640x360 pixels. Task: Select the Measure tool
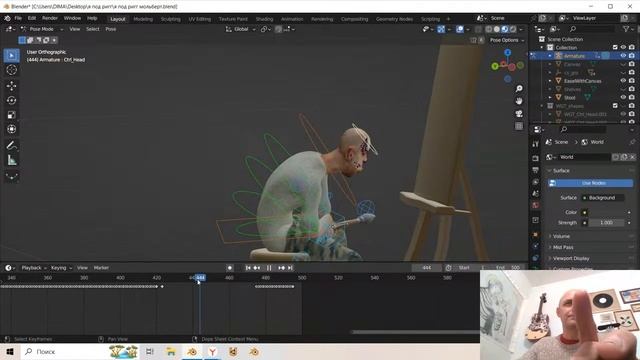(x=11, y=160)
